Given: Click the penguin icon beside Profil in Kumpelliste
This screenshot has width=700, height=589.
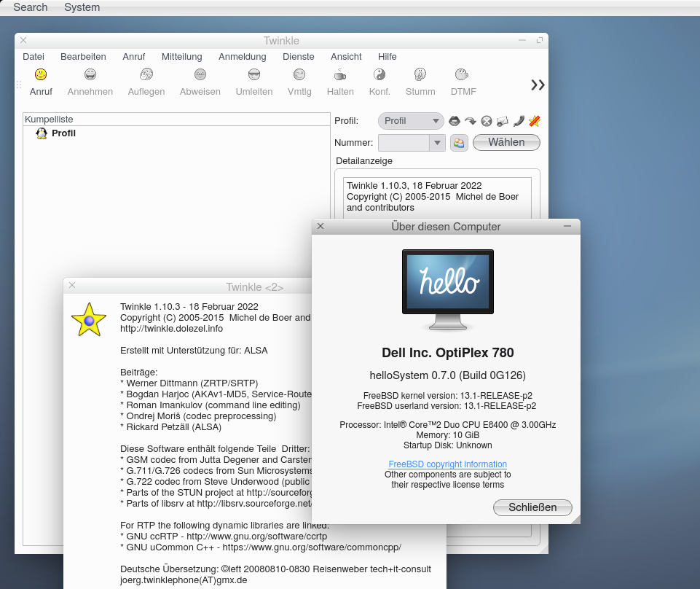Looking at the screenshot, I should pyautogui.click(x=42, y=133).
